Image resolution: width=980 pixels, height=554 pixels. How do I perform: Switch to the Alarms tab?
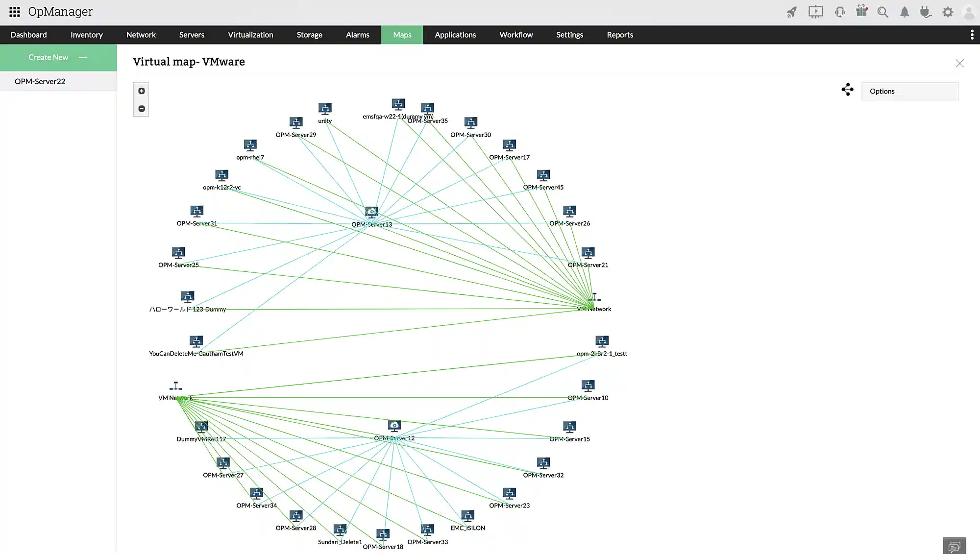pyautogui.click(x=357, y=35)
